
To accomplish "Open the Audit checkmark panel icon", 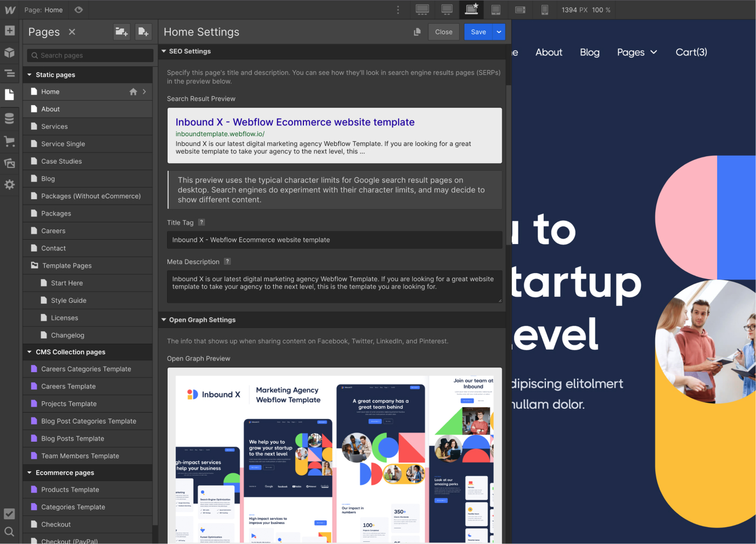I will click(10, 514).
